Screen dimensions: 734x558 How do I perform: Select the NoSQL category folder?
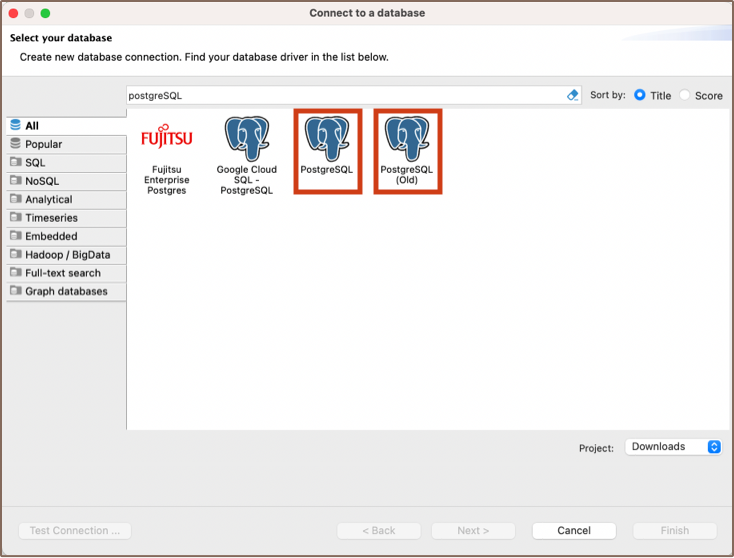(x=42, y=181)
